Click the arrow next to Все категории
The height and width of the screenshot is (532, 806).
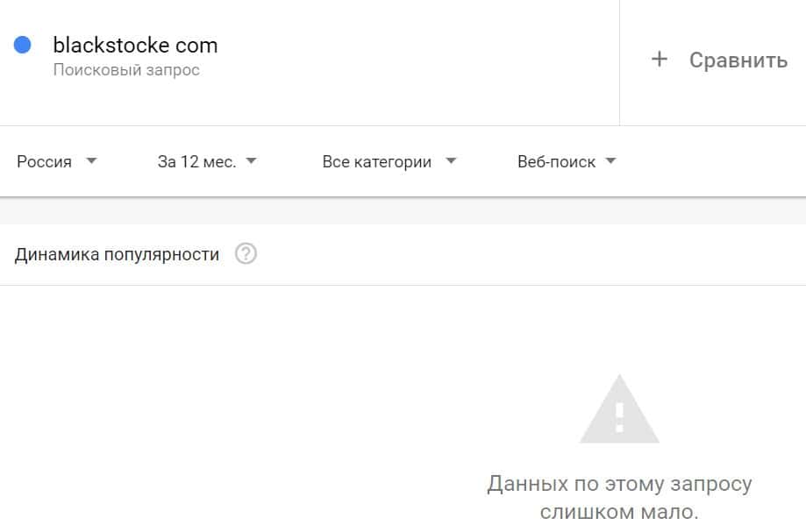[x=451, y=161]
